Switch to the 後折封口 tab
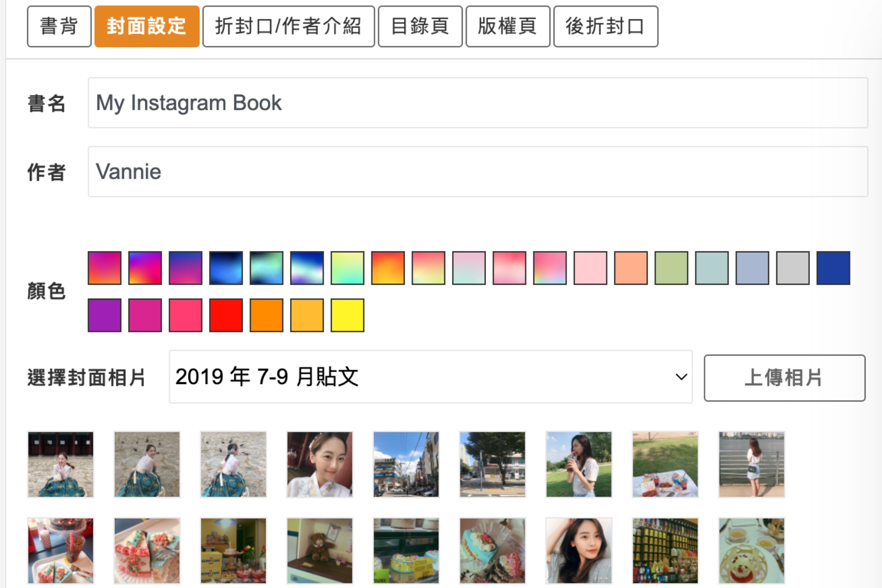This screenshot has width=882, height=588. coord(605,26)
